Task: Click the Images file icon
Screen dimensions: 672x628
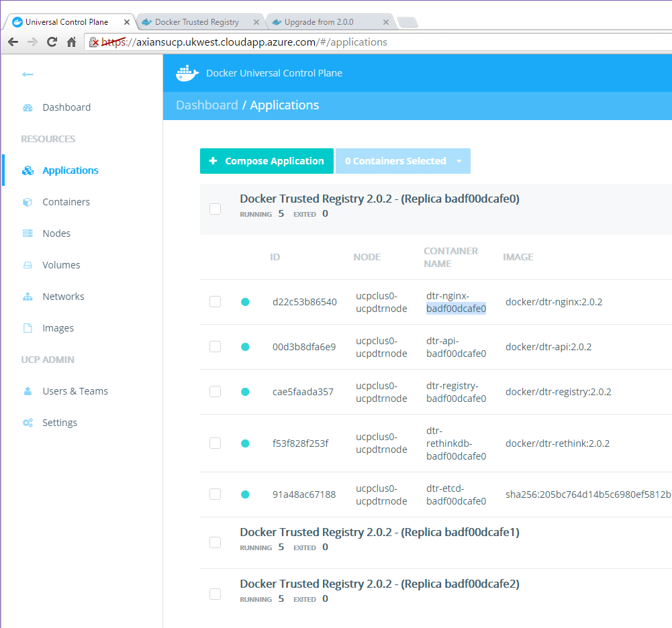Action: 28,328
